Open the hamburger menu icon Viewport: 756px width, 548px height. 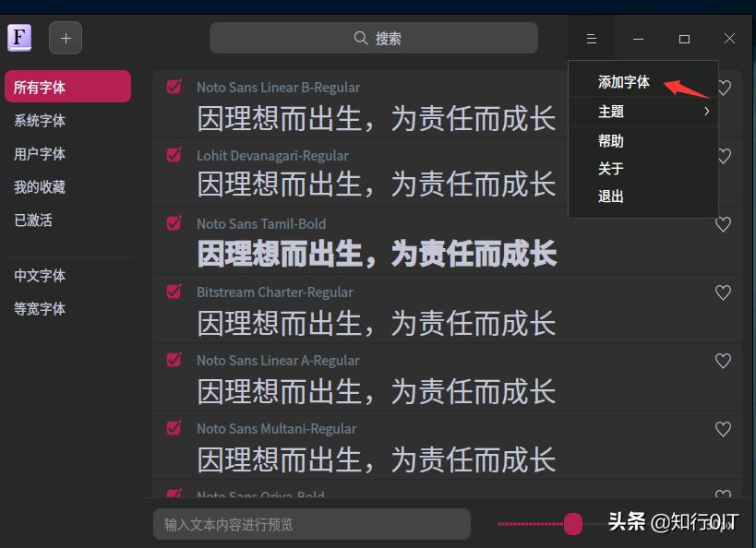[590, 38]
